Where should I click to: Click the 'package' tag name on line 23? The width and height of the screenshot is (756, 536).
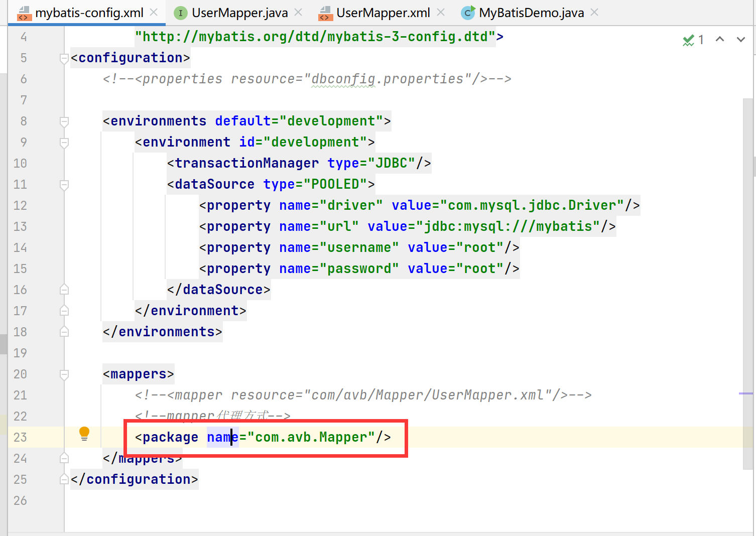tap(171, 437)
